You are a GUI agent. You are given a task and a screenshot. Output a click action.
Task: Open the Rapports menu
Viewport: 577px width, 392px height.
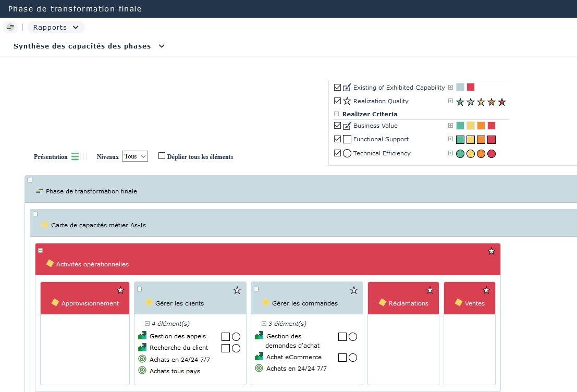pos(56,27)
